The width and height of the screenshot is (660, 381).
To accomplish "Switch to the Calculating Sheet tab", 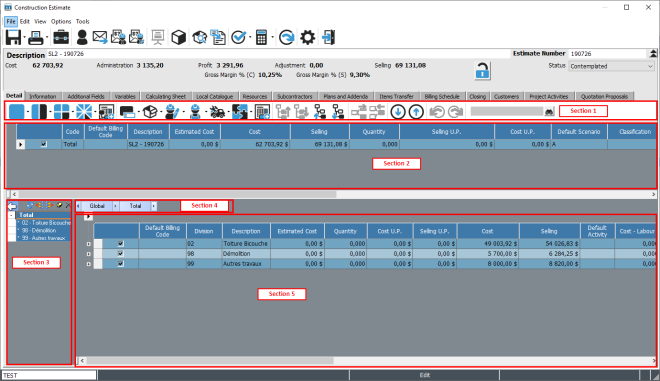I will pos(165,96).
